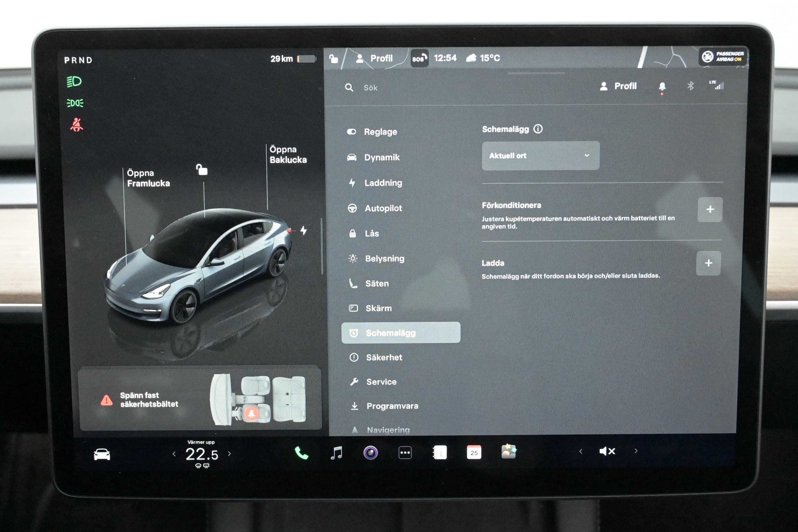Add a Förkonditionera schedule with plus
Viewport: 798px width, 532px height.
pos(710,209)
